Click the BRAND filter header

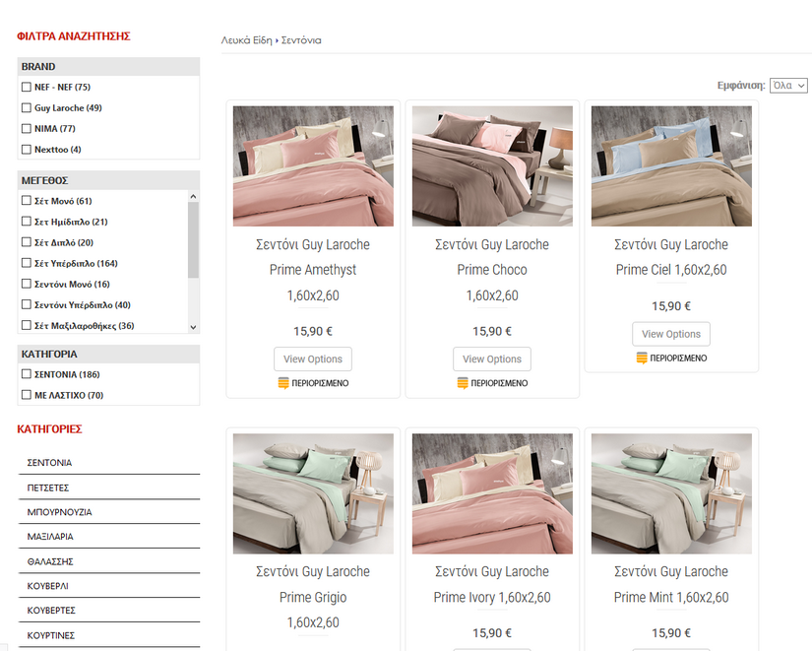pyautogui.click(x=108, y=67)
